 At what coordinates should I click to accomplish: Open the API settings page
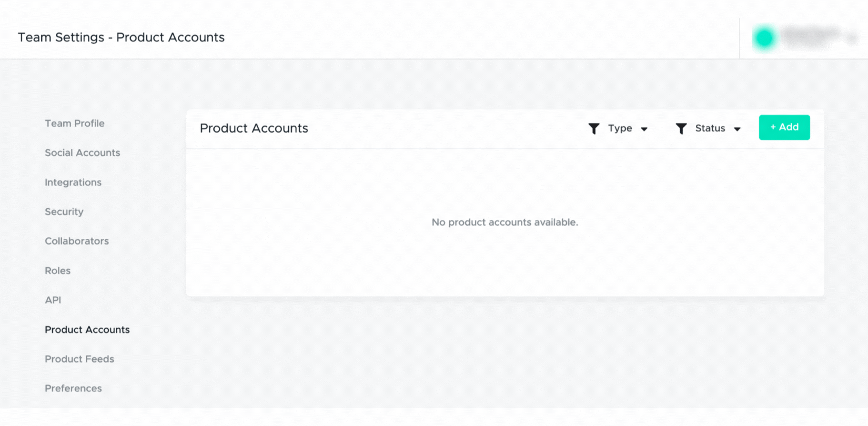click(x=53, y=300)
